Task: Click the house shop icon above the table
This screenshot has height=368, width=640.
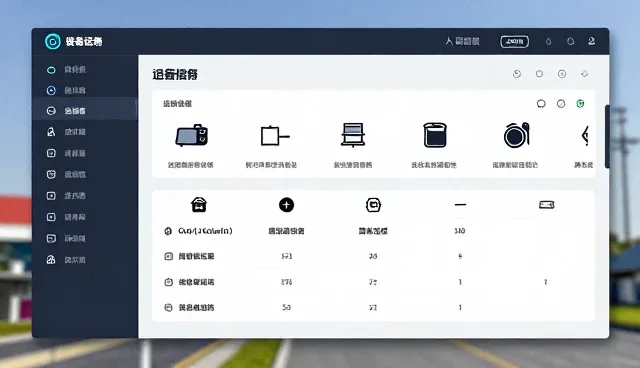Action: (199, 204)
